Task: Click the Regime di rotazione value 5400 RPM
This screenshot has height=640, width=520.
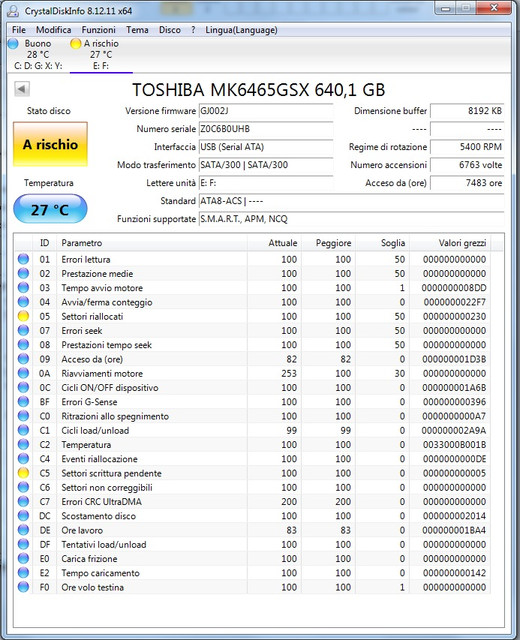Action: tap(467, 147)
